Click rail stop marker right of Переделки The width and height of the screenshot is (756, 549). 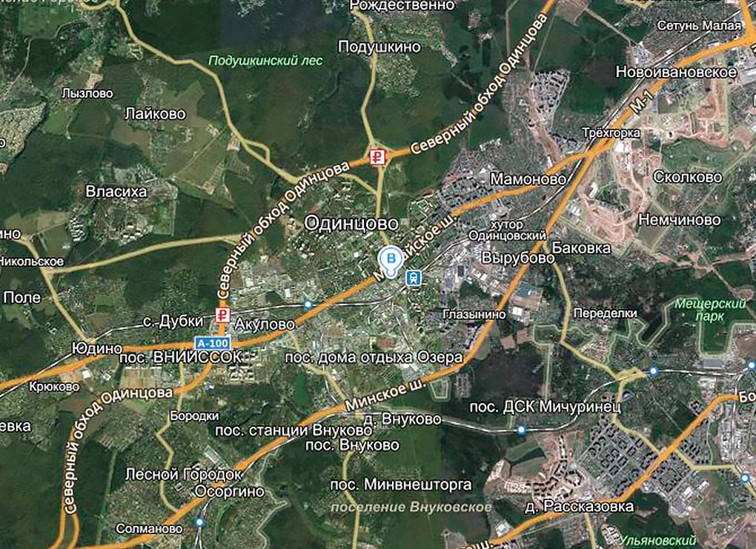pyautogui.click(x=653, y=371)
